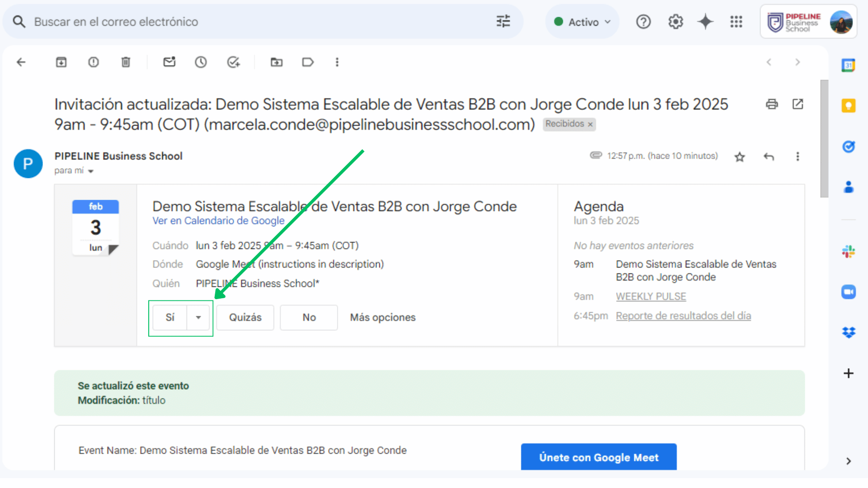Click the attachment paperclip indicator
Viewport: 868px width, 488px height.
[x=596, y=155]
